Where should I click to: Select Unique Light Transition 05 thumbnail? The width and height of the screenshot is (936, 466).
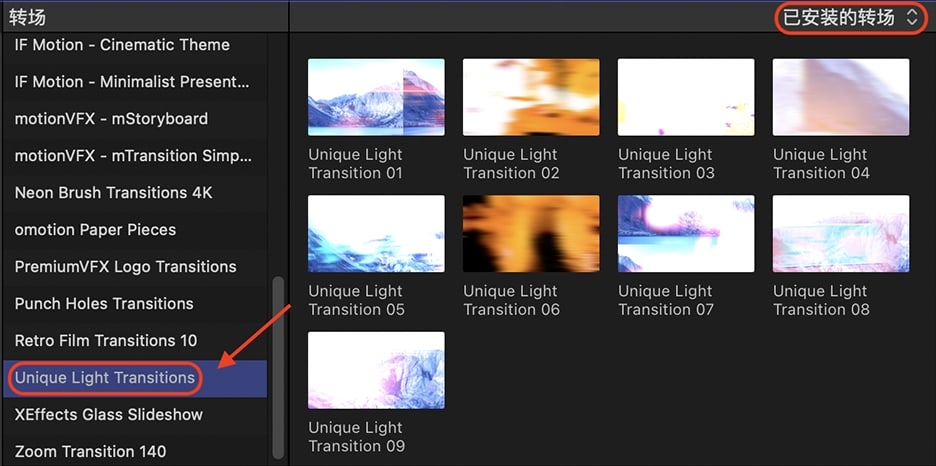(376, 234)
